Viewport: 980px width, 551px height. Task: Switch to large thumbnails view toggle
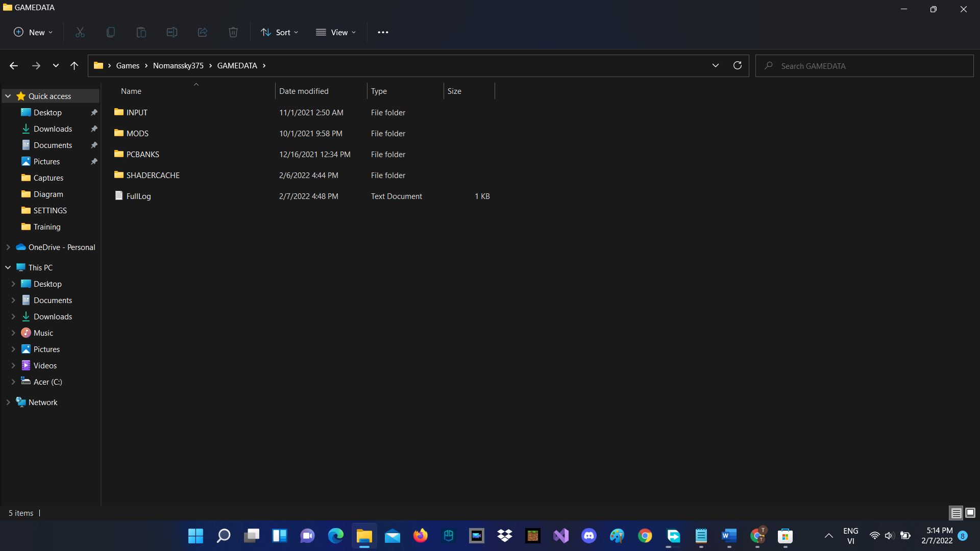(x=970, y=513)
